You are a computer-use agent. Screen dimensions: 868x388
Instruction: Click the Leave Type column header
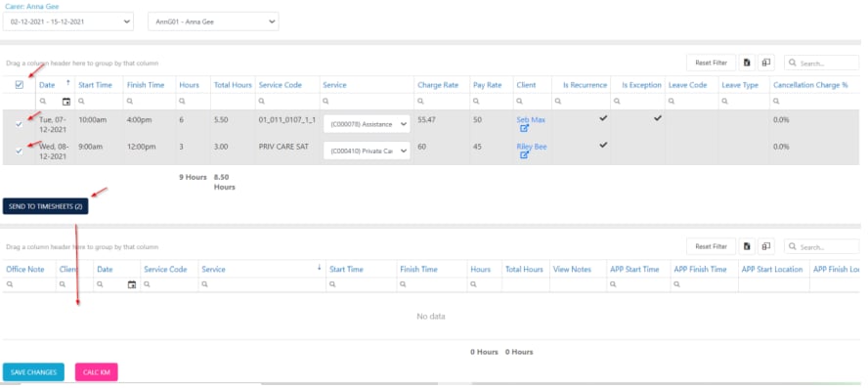pyautogui.click(x=740, y=85)
